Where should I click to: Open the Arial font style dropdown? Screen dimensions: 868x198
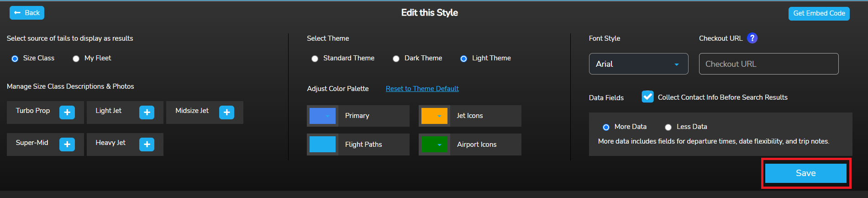[638, 64]
